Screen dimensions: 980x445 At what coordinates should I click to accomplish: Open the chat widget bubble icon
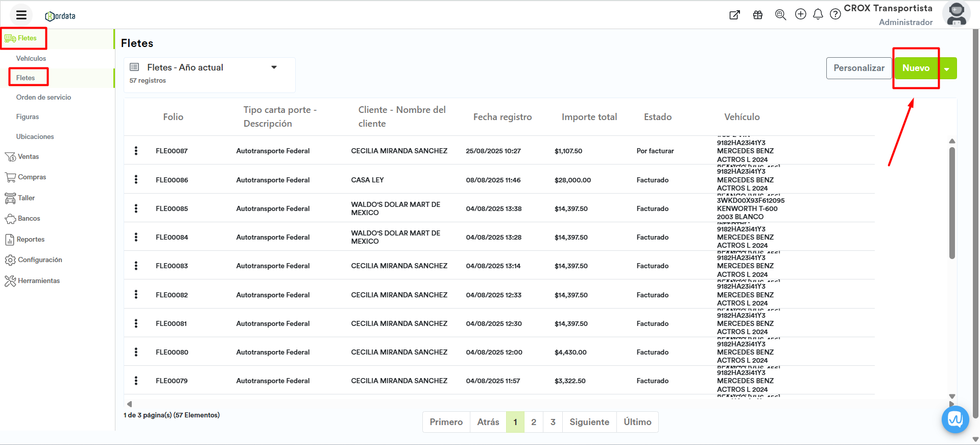[955, 419]
